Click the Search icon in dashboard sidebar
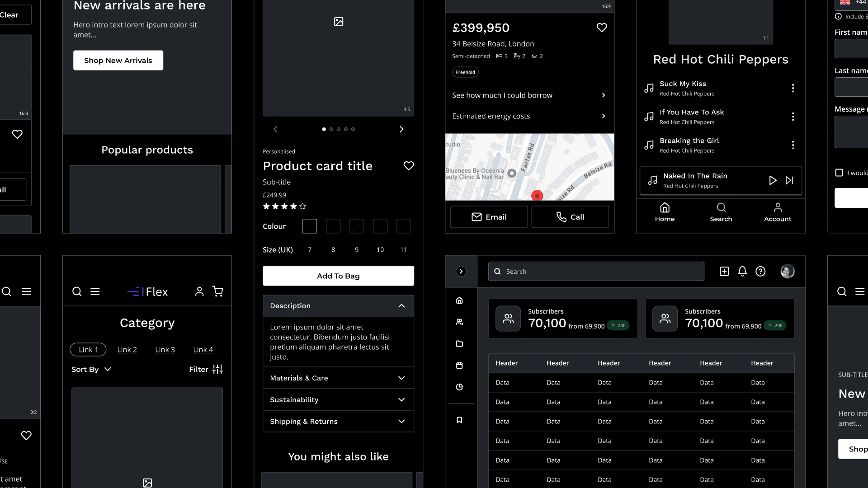 pyautogui.click(x=498, y=271)
